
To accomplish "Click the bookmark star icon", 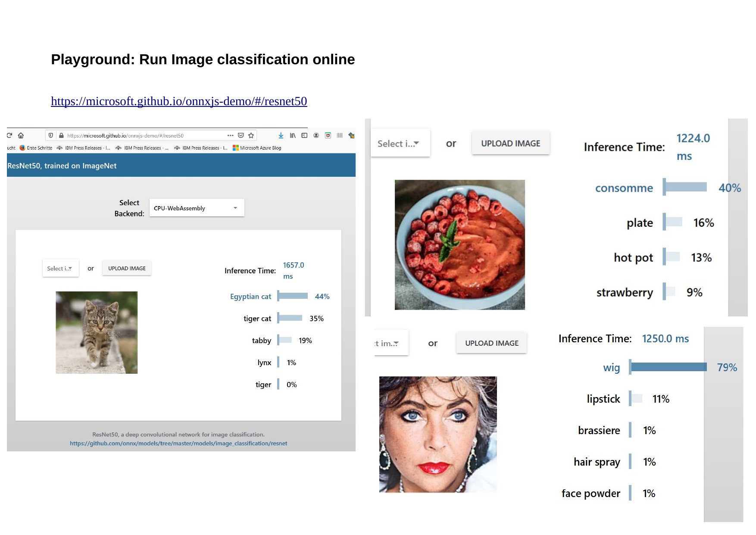I will click(251, 135).
